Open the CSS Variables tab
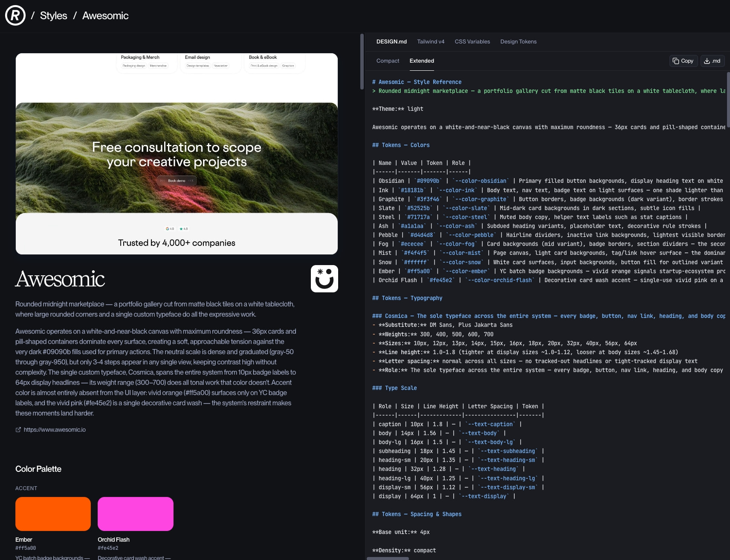Viewport: 730px width, 560px height. click(x=472, y=42)
